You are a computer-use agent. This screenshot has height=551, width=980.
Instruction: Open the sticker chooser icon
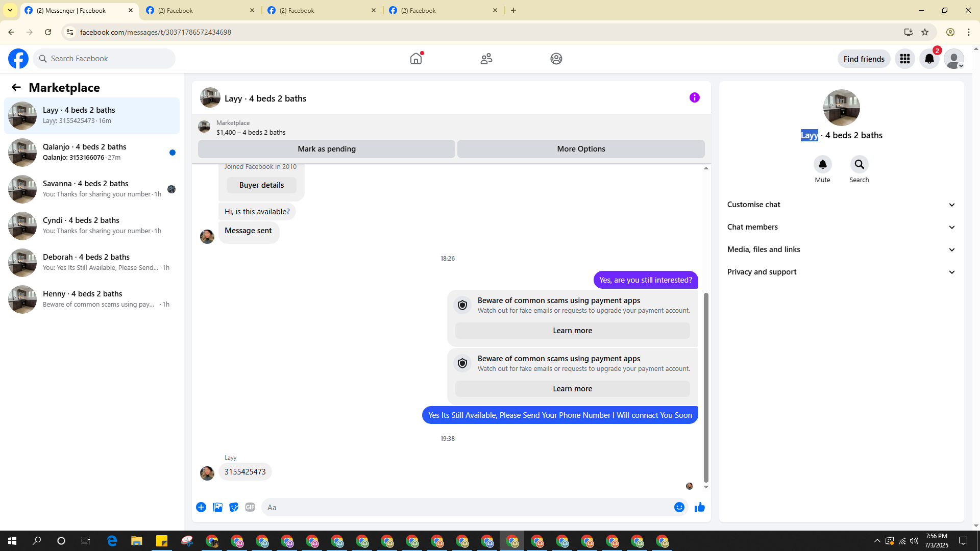tap(234, 507)
